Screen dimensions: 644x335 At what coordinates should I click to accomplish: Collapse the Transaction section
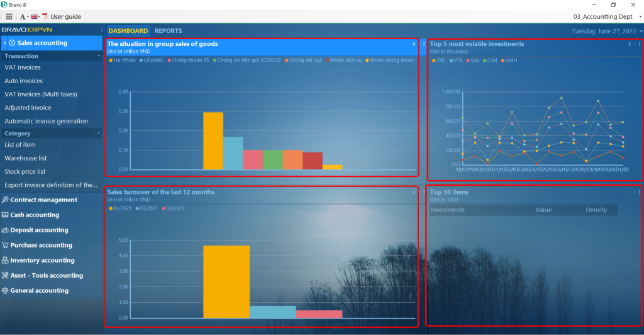click(x=99, y=56)
